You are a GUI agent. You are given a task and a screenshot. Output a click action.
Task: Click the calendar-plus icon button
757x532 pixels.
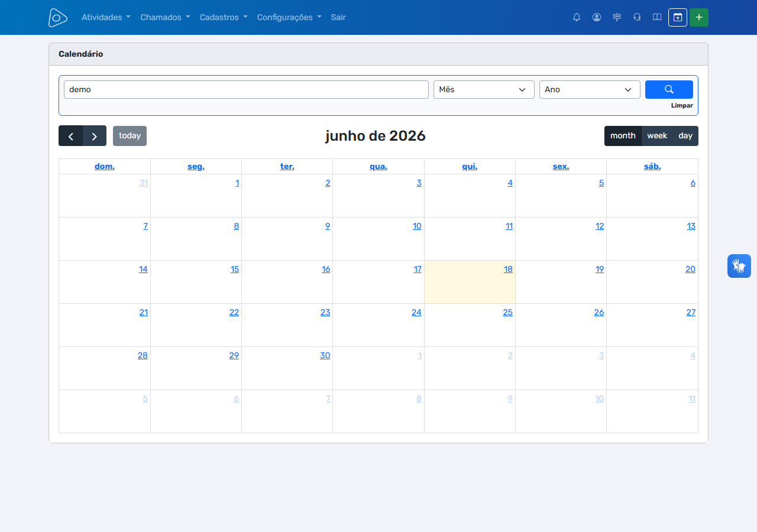point(678,17)
